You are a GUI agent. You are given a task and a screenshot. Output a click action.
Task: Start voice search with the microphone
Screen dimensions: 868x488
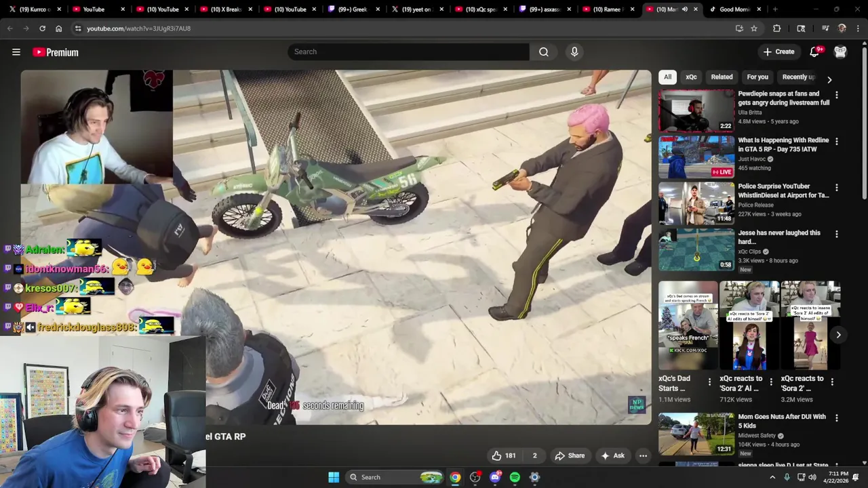click(574, 52)
